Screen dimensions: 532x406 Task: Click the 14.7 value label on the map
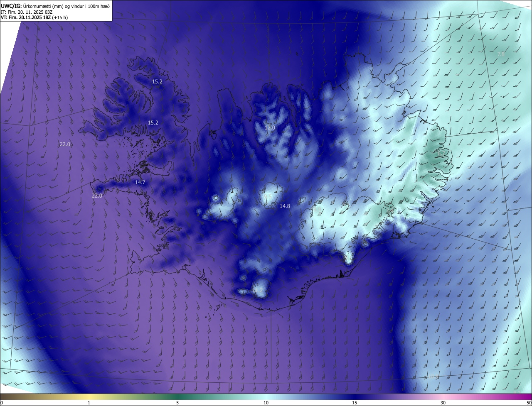(x=140, y=183)
